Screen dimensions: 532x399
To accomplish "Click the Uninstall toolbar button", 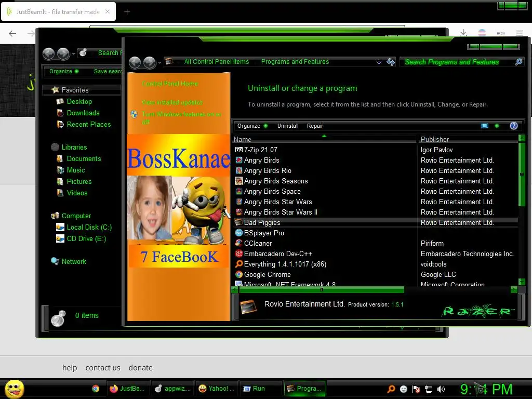I will [288, 126].
